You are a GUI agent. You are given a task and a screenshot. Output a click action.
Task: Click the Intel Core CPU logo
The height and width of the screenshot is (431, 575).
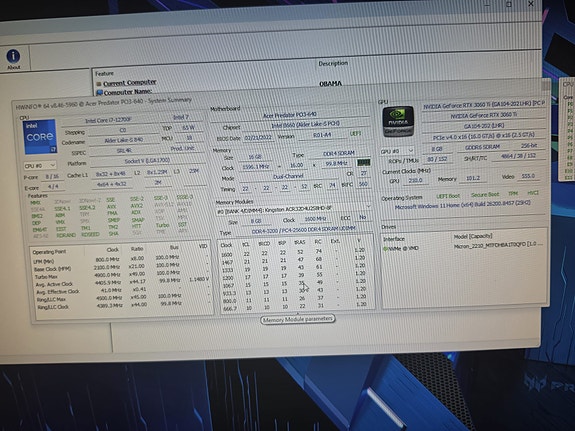coord(40,136)
